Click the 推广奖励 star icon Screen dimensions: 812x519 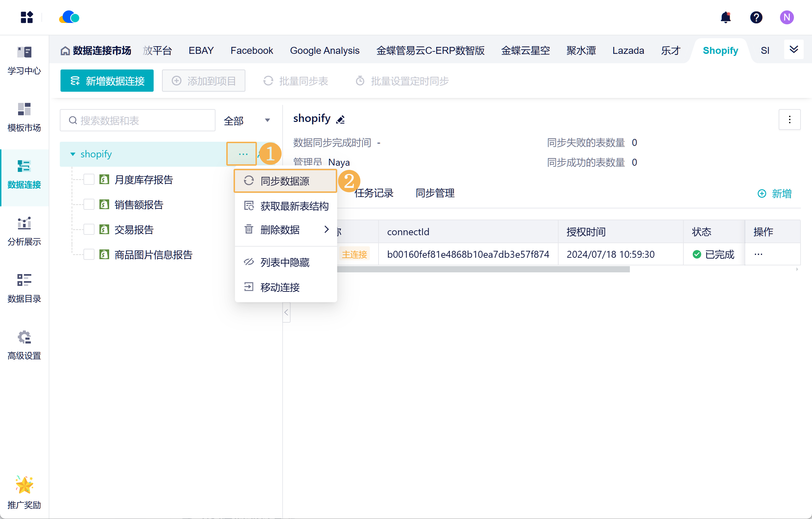tap(24, 485)
